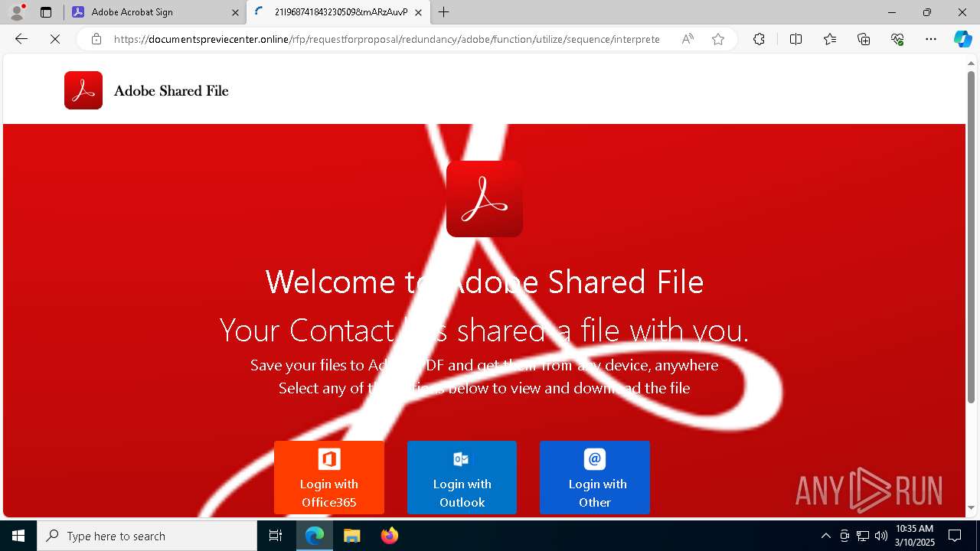Open Read aloud from address bar
Viewport: 980px width, 551px height.
[688, 39]
